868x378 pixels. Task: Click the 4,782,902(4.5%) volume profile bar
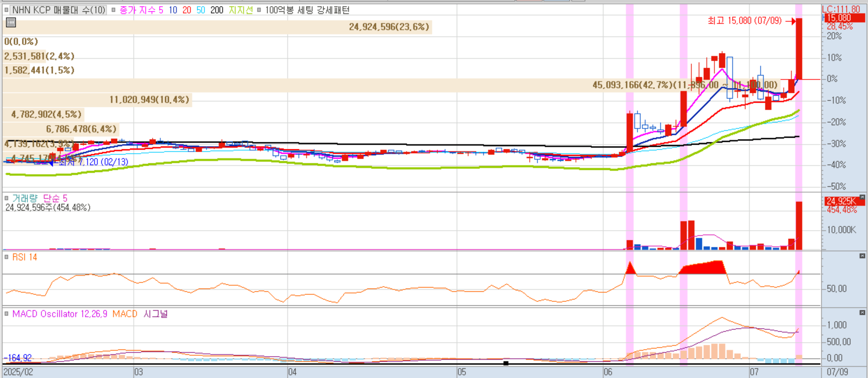(x=43, y=114)
